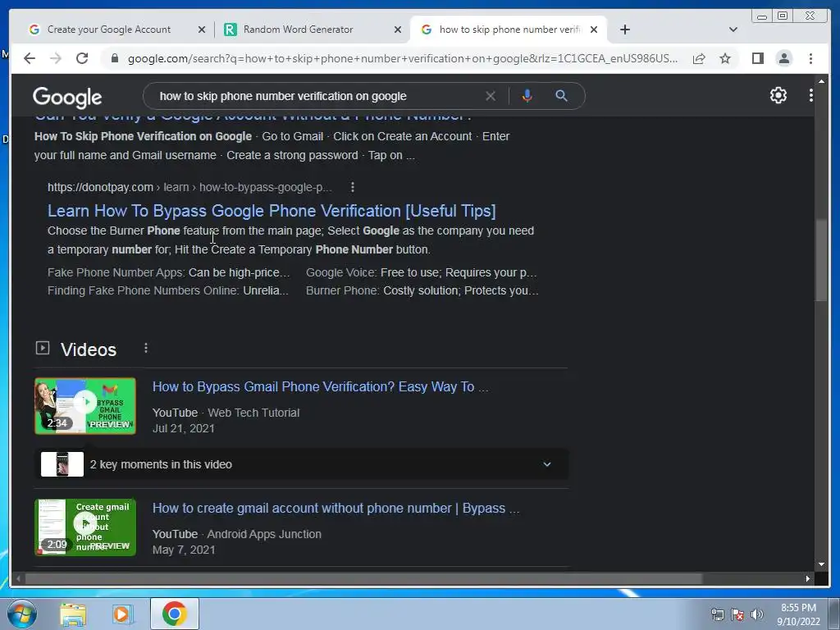This screenshot has height=630, width=840.
Task: Open the Chrome three-dot menu
Action: [x=810, y=58]
